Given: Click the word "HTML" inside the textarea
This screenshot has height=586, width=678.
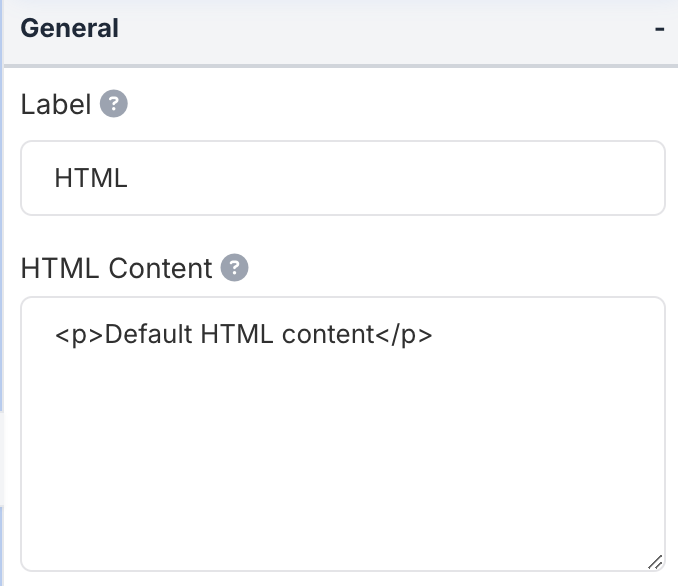Looking at the screenshot, I should [238, 335].
